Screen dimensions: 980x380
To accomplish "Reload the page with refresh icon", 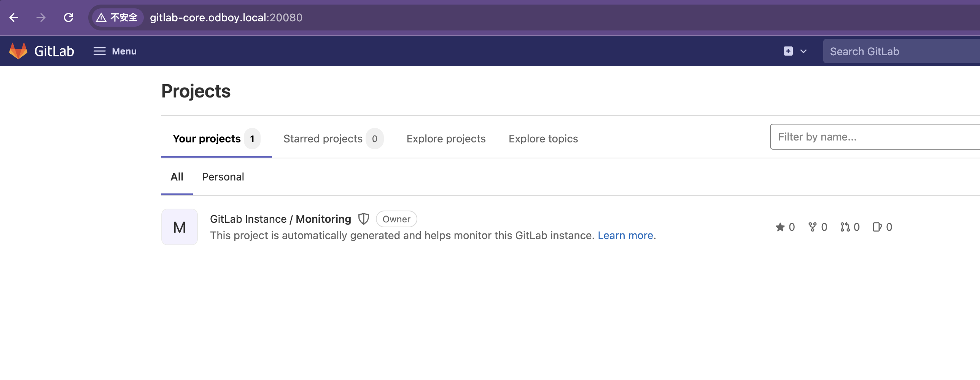I will tap(68, 18).
